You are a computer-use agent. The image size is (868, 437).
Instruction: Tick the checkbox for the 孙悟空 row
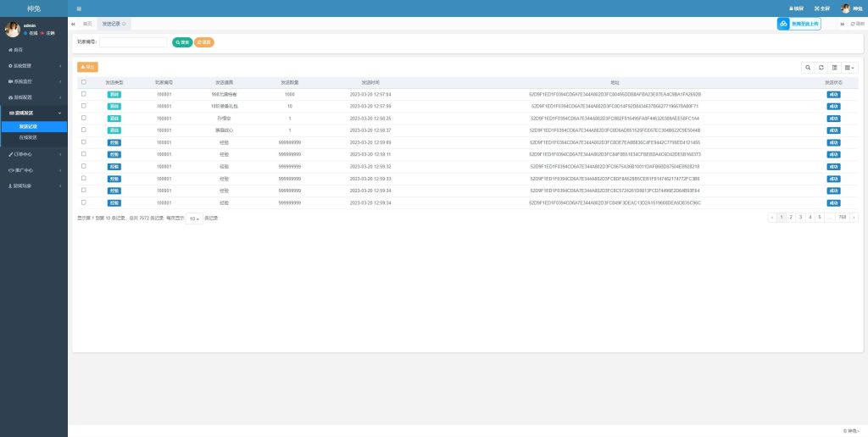[83, 119]
